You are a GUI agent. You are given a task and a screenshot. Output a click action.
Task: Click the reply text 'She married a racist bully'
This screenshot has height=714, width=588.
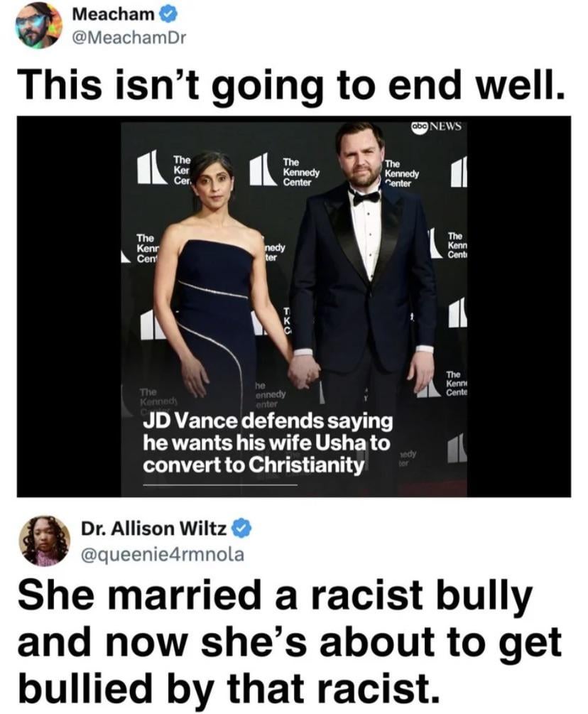[275, 596]
